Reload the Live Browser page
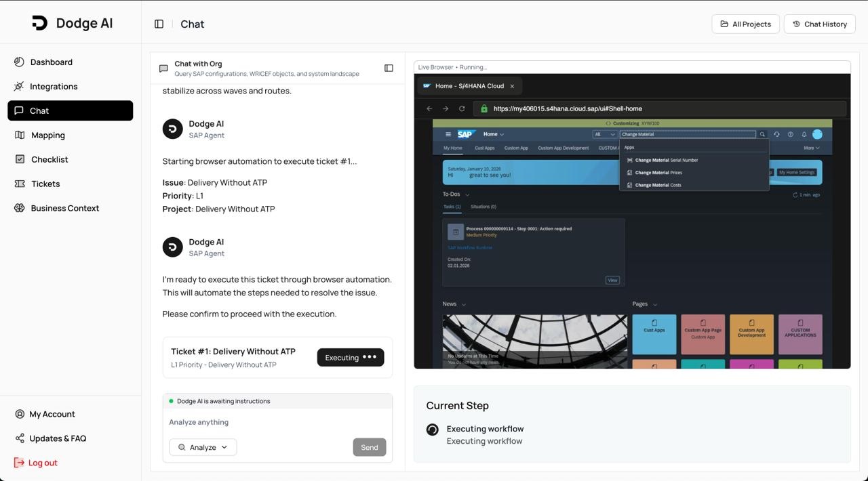The height and width of the screenshot is (481, 868). 462,108
